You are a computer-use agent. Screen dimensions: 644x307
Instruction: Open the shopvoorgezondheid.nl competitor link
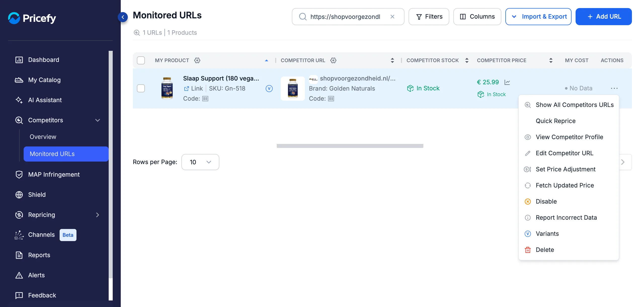358,79
